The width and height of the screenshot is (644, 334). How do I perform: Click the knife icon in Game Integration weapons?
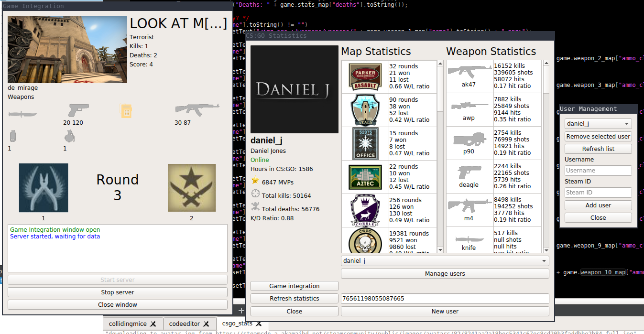click(22, 113)
